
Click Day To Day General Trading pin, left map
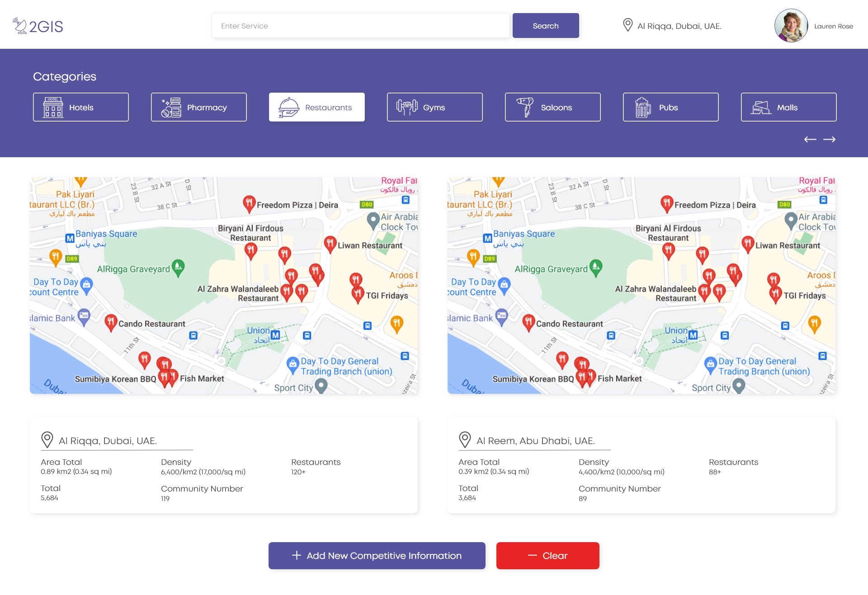[x=293, y=365]
